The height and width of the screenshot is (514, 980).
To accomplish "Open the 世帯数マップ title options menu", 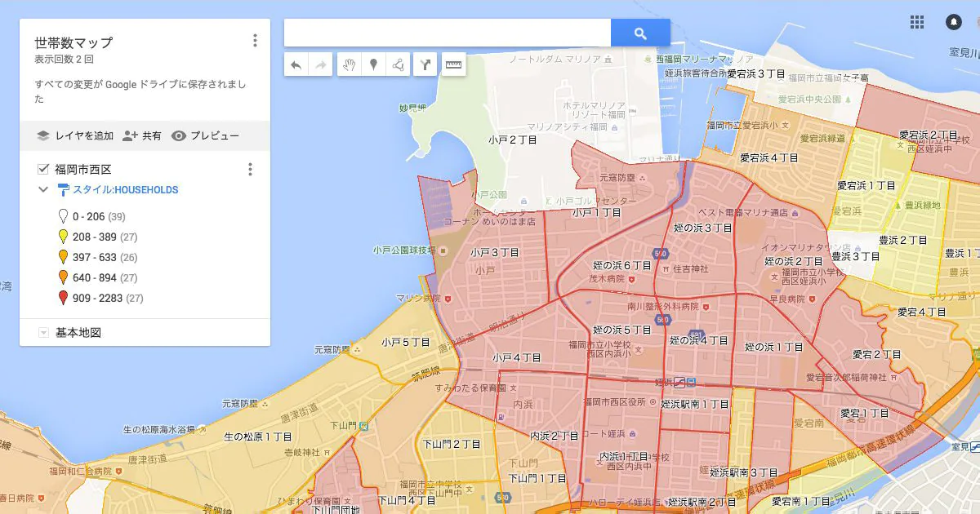I will coord(255,40).
